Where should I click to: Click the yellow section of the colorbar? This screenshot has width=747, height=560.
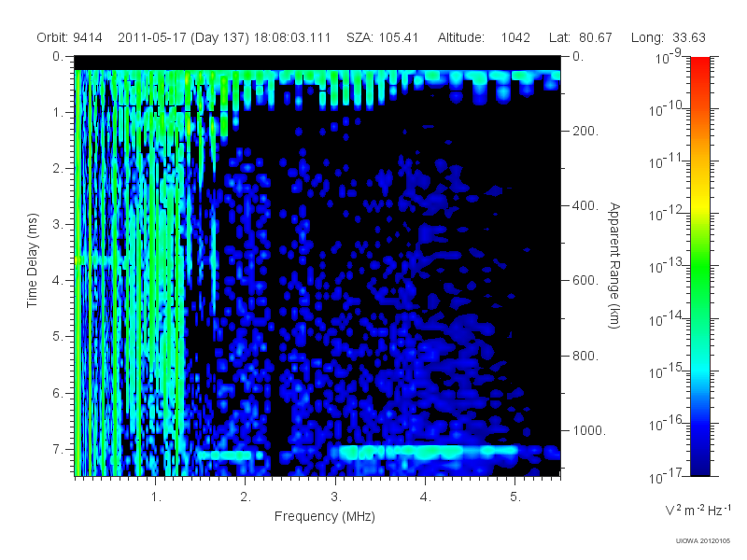(x=700, y=204)
